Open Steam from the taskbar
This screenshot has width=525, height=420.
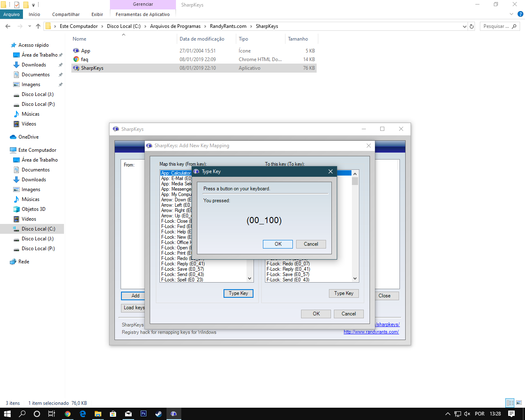click(158, 414)
